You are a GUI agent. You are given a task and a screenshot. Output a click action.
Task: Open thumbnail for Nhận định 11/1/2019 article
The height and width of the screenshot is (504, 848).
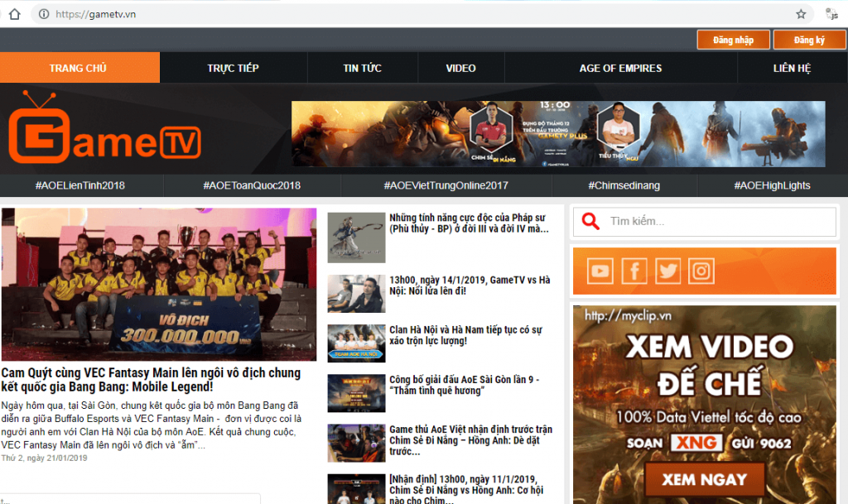[356, 489]
